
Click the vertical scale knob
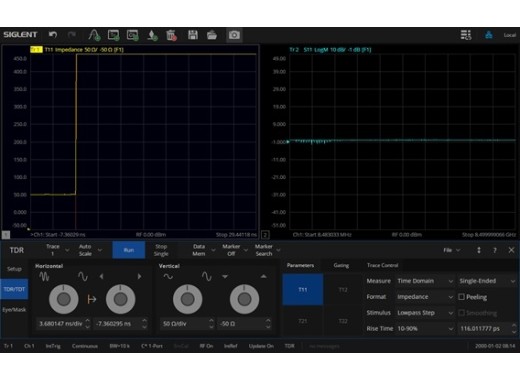click(187, 299)
